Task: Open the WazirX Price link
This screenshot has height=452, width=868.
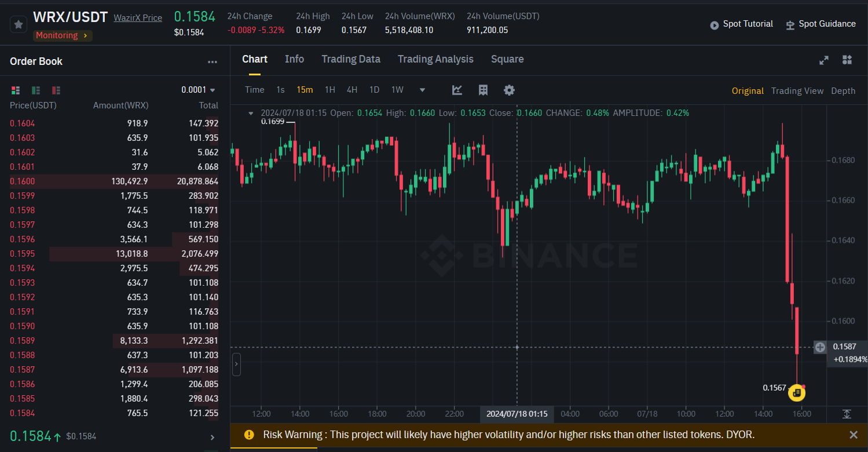Action: click(x=138, y=18)
